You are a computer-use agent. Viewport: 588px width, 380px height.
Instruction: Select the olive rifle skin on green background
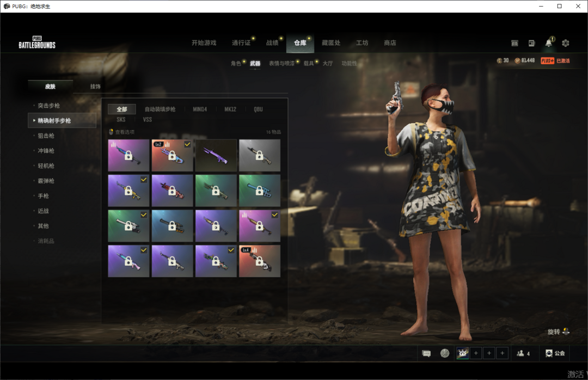(x=216, y=191)
